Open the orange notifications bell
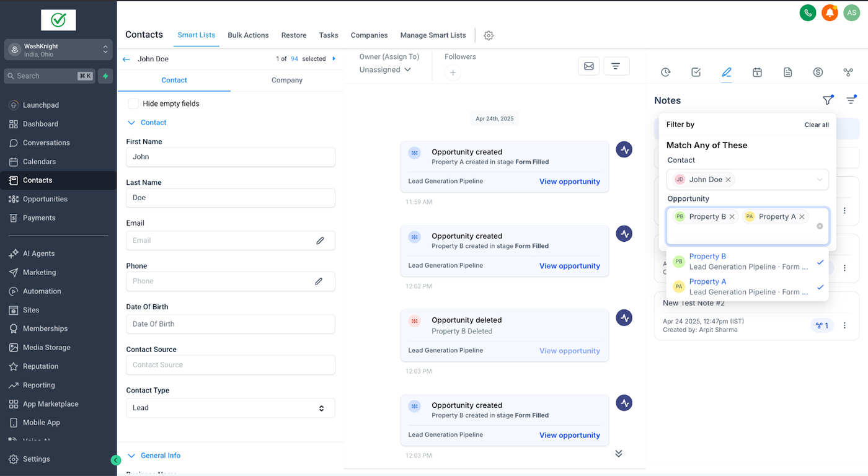 [830, 12]
